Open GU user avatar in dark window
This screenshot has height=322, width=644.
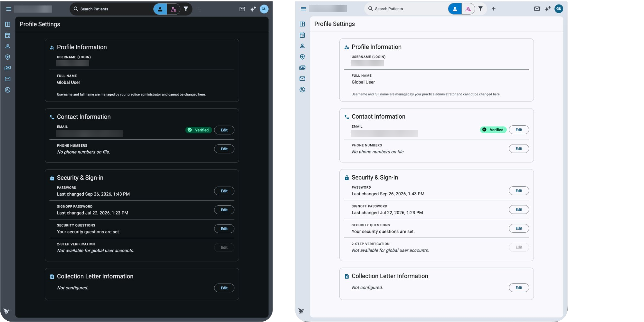(264, 9)
